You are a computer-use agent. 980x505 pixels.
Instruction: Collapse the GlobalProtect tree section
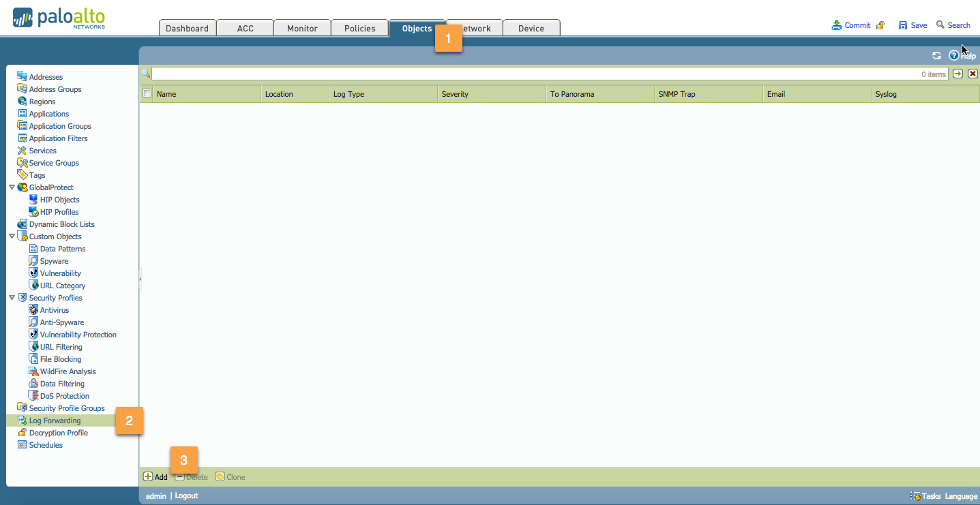click(x=11, y=187)
